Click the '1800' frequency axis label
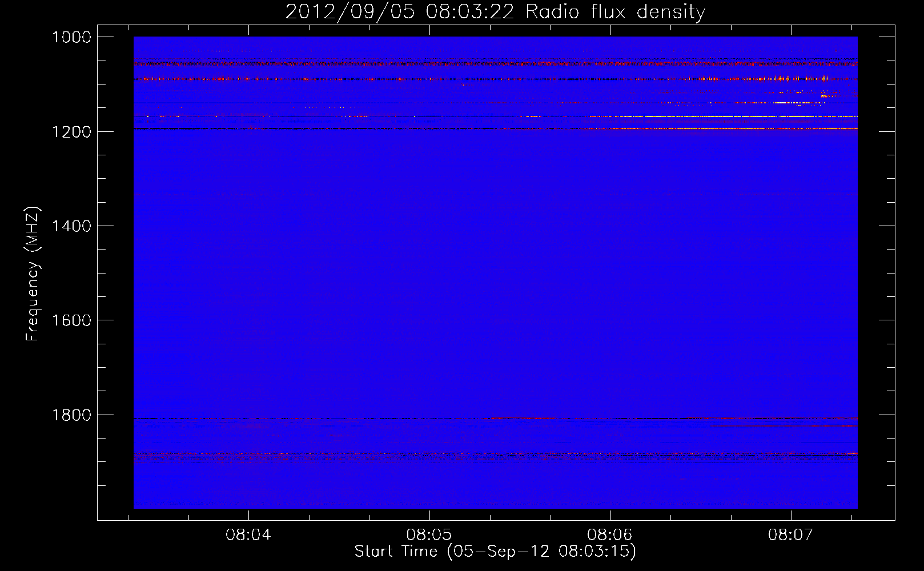The width and height of the screenshot is (924, 571). point(71,415)
